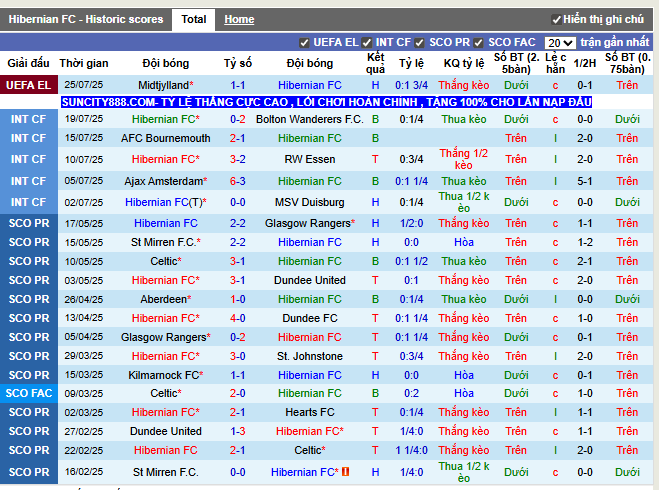Select the SCO FAC league cell
Image resolution: width=659 pixels, height=490 pixels.
29,393
